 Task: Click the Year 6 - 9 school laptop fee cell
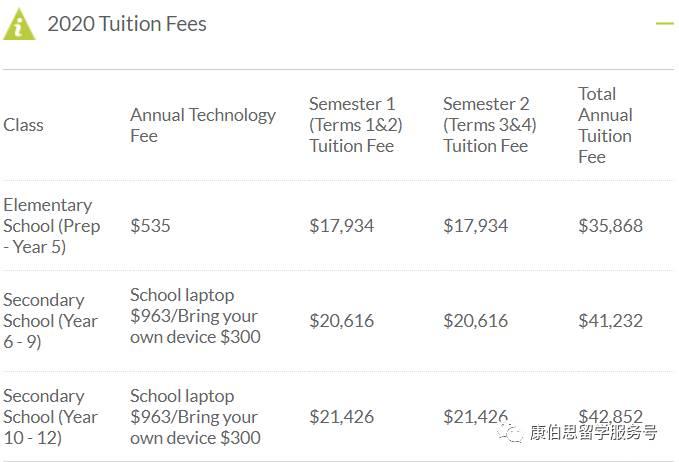tap(195, 316)
